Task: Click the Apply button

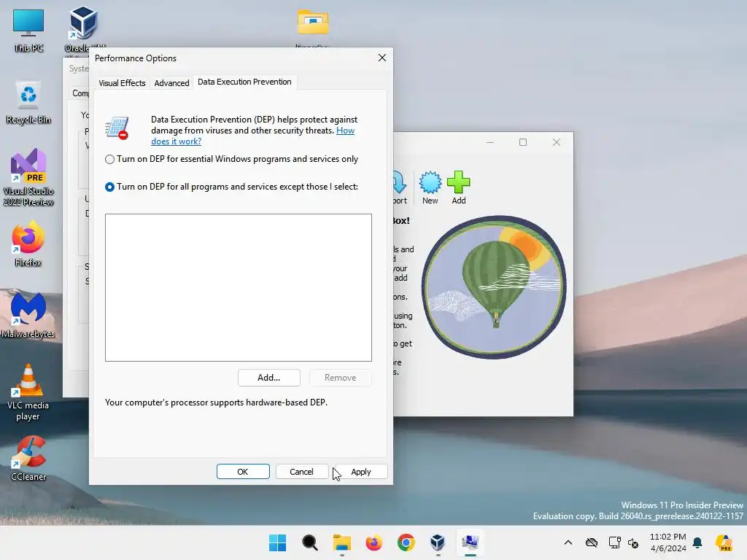Action: pos(361,472)
